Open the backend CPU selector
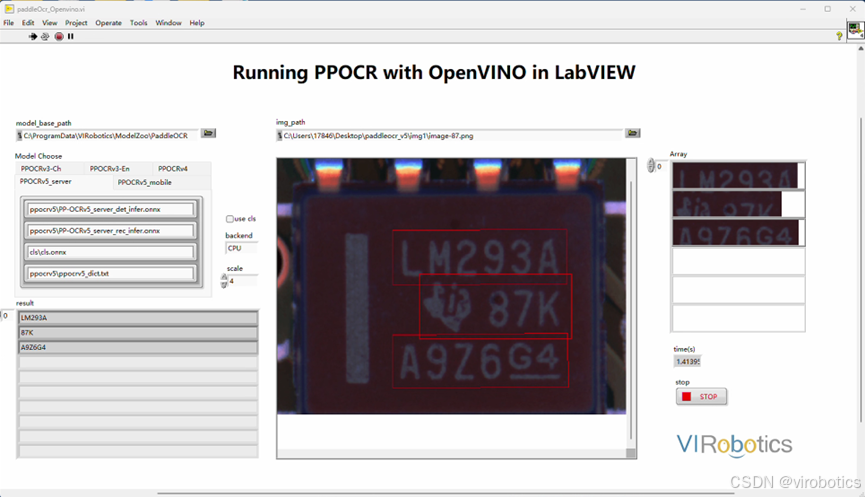 [x=241, y=248]
